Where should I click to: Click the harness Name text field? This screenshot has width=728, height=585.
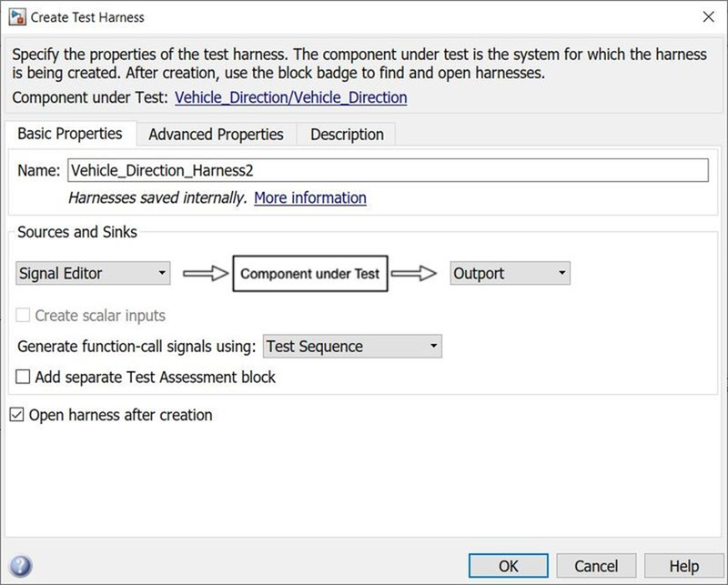pos(389,170)
